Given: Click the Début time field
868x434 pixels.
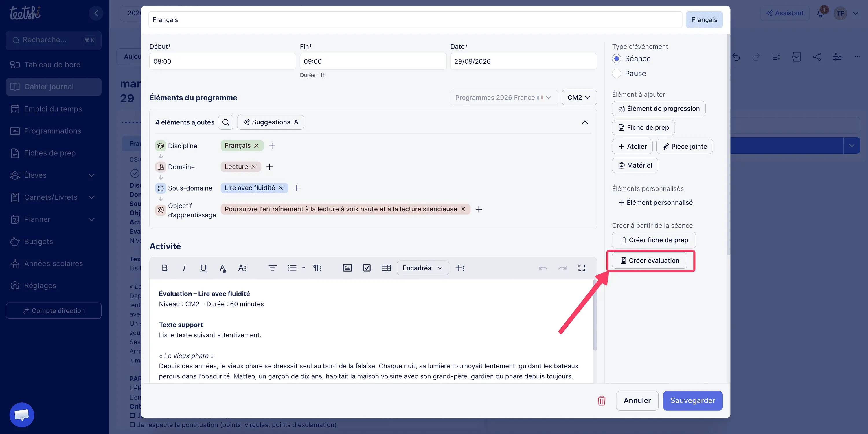Looking at the screenshot, I should pos(222,61).
